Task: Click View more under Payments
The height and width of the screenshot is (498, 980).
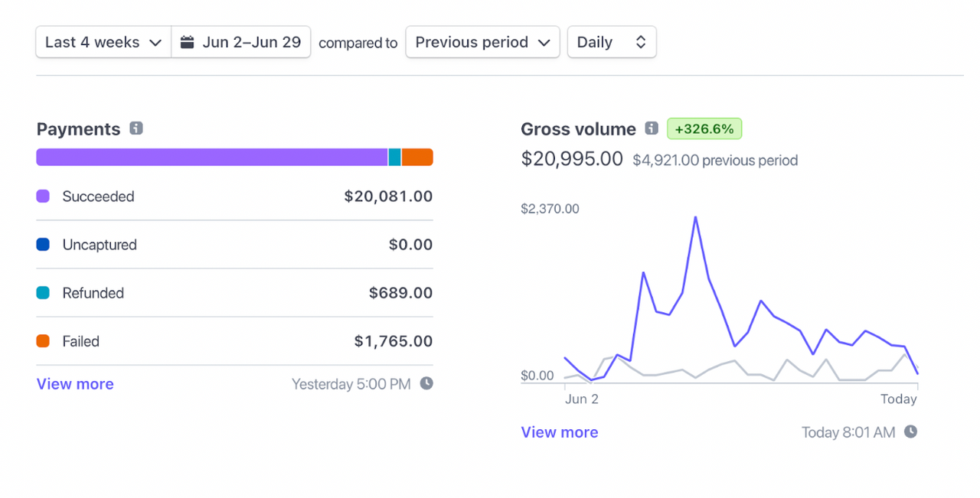Action: (74, 383)
